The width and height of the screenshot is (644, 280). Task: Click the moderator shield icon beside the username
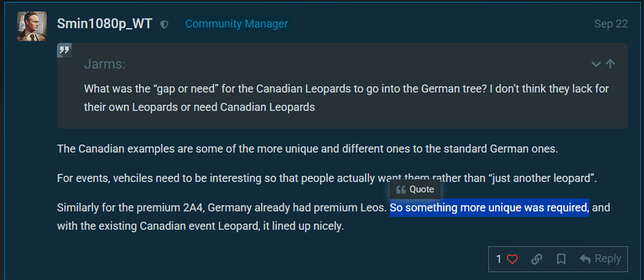(x=165, y=24)
